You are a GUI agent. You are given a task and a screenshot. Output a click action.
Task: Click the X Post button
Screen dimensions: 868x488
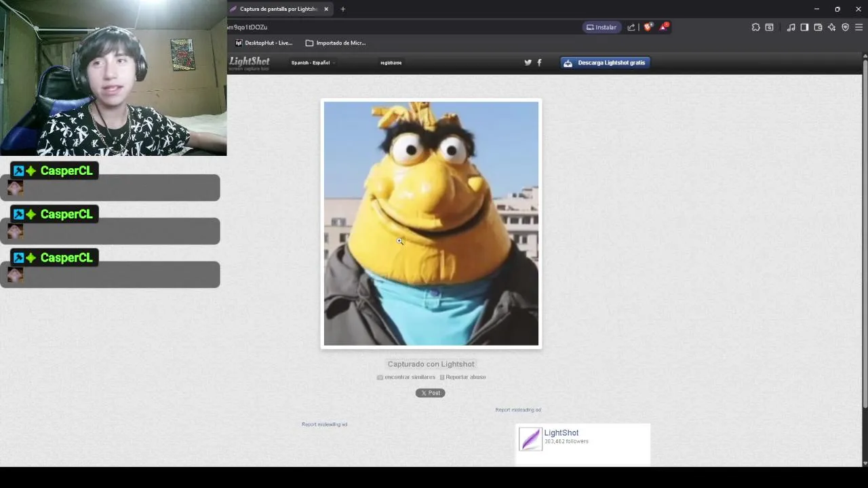coord(430,392)
